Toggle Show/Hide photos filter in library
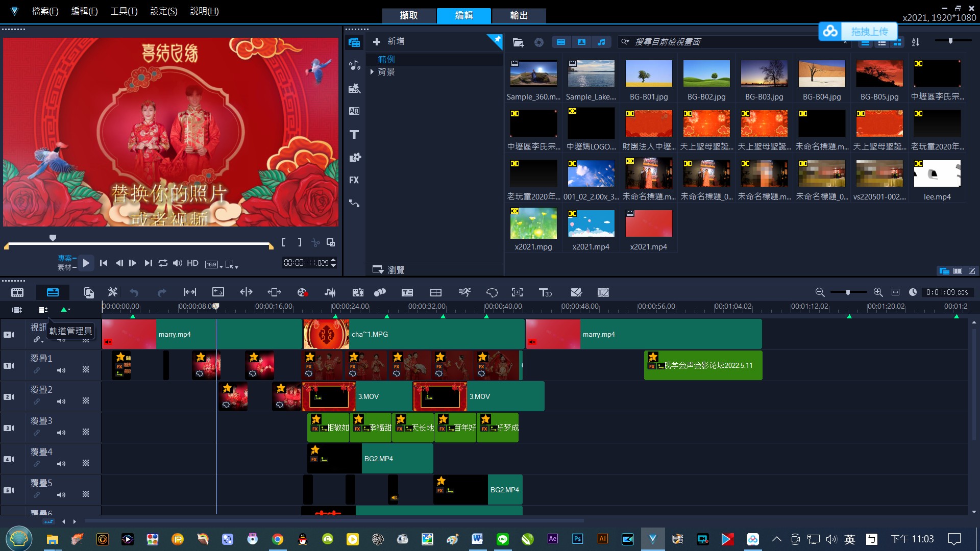 (581, 42)
